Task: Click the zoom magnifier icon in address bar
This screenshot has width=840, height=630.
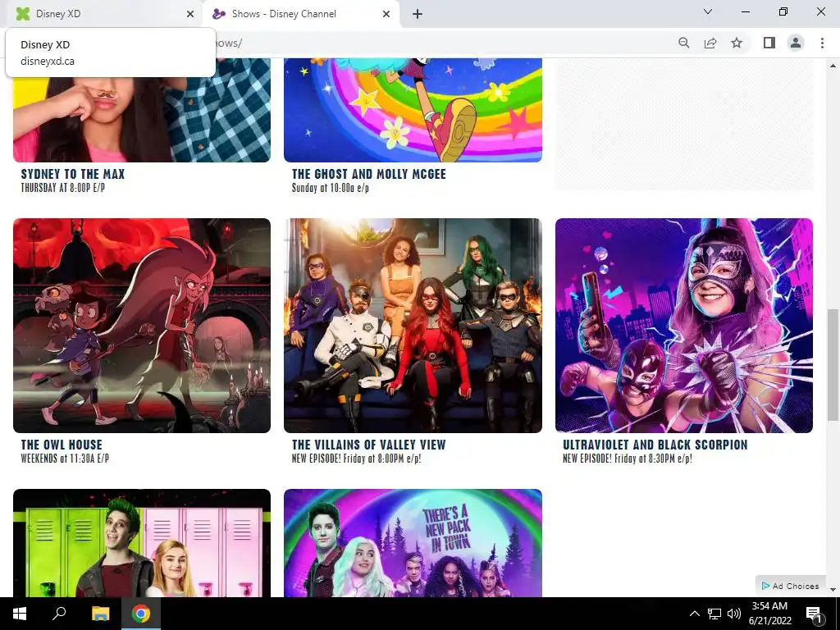Action: pyautogui.click(x=683, y=43)
